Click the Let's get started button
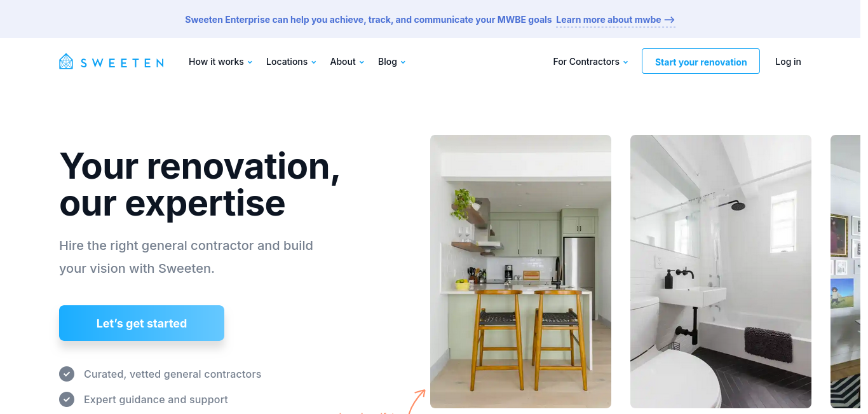Viewport: 868px width, 414px height. pyautogui.click(x=142, y=323)
